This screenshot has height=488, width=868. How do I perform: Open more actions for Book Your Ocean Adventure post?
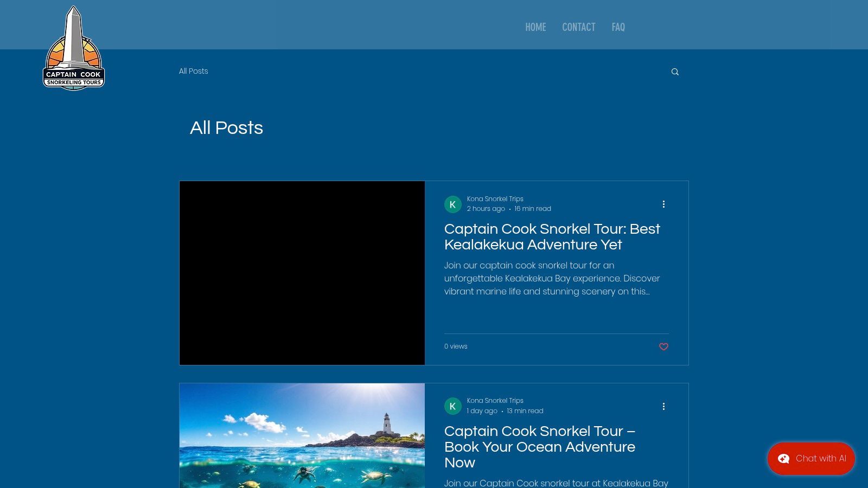pyautogui.click(x=663, y=406)
